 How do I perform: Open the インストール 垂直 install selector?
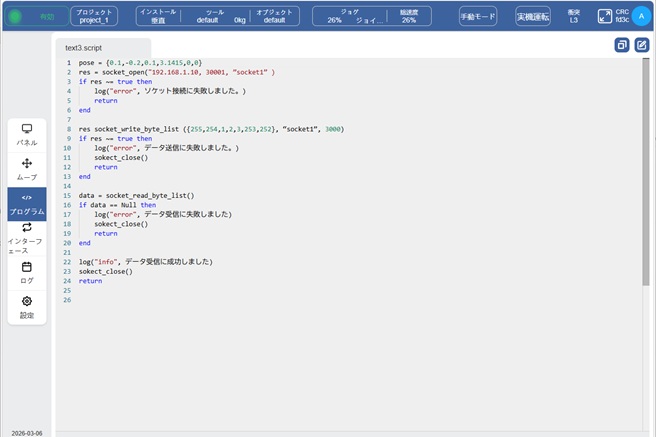pyautogui.click(x=158, y=16)
